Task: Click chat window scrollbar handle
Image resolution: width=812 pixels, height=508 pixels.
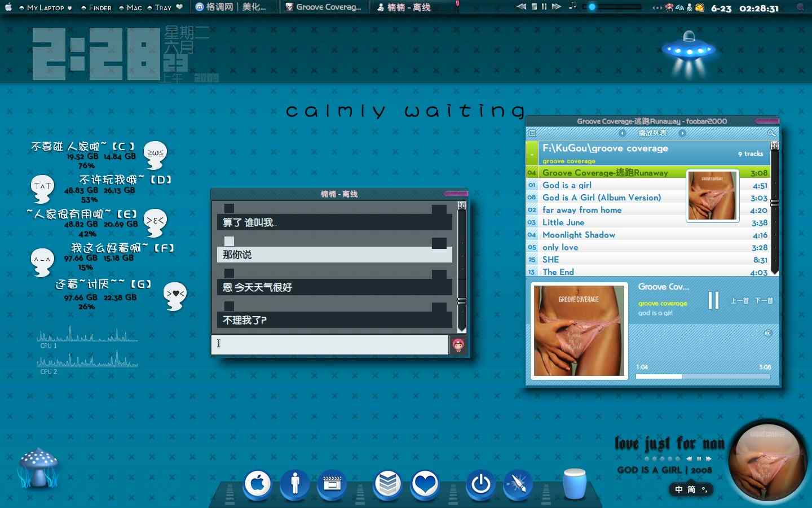Action: pos(462,301)
